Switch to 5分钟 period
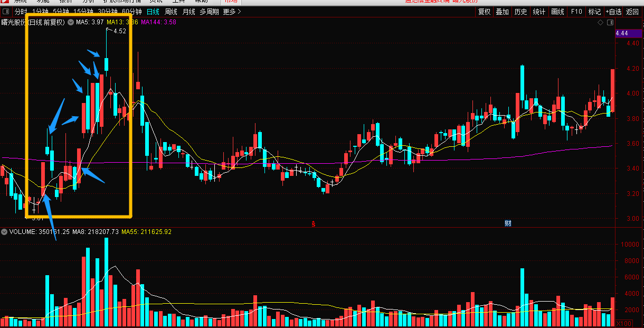The height and width of the screenshot is (328, 644). pyautogui.click(x=61, y=12)
